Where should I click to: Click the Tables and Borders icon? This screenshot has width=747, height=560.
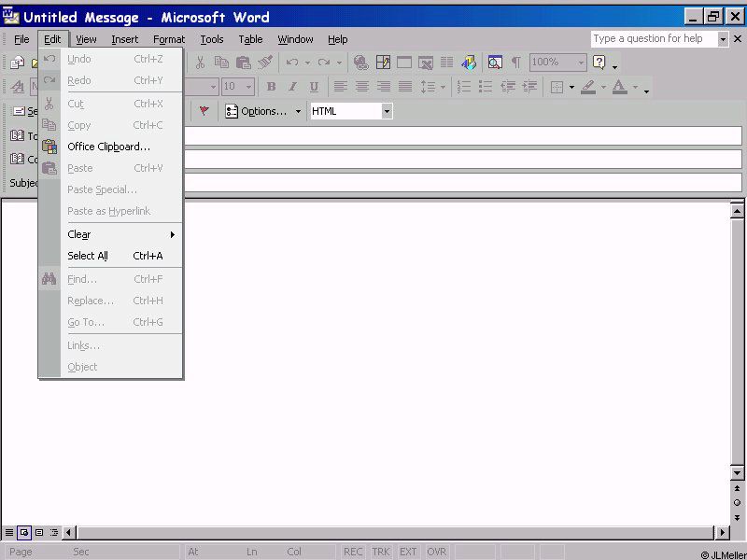point(383,63)
